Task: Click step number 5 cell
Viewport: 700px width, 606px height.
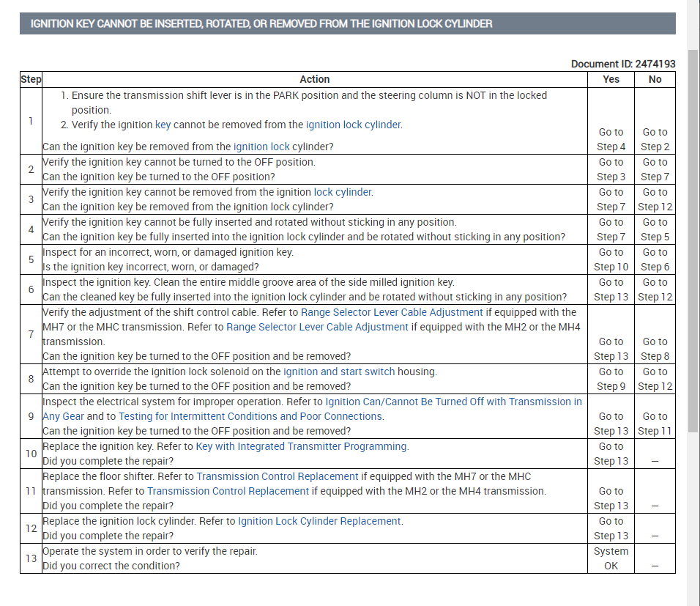Action: pos(31,259)
